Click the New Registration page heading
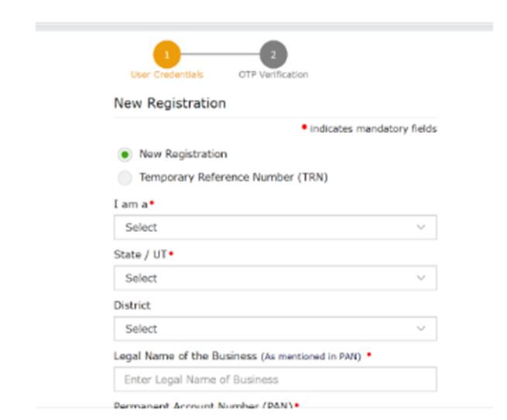 (170, 104)
